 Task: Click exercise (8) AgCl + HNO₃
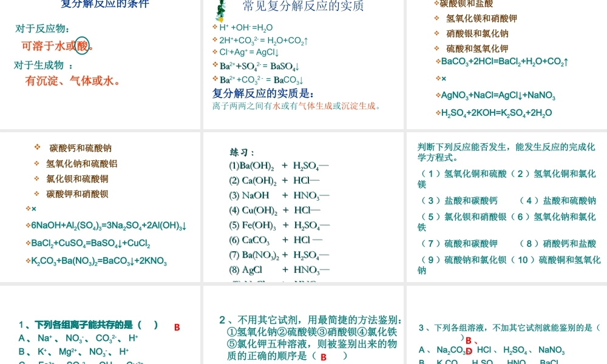pos(279,270)
